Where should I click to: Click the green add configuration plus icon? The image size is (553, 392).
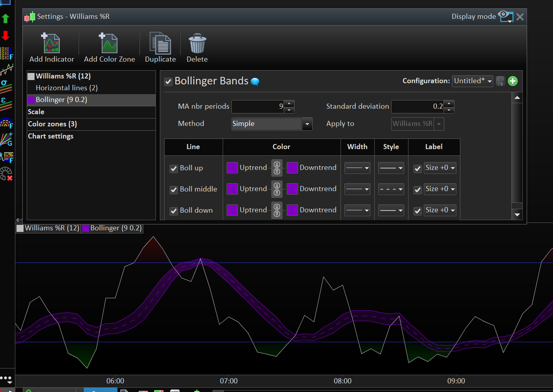[x=513, y=81]
